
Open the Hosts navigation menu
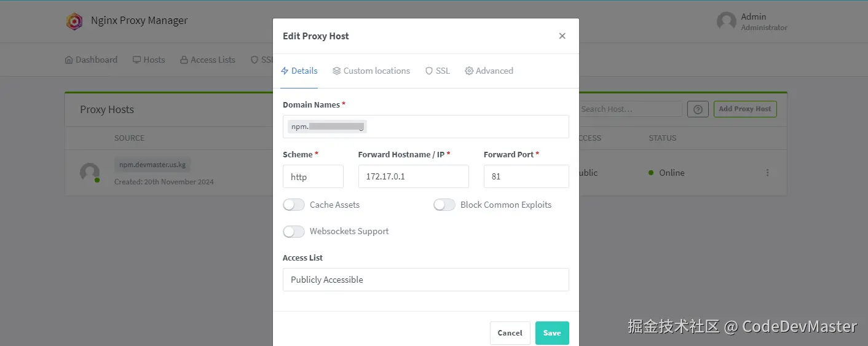149,60
